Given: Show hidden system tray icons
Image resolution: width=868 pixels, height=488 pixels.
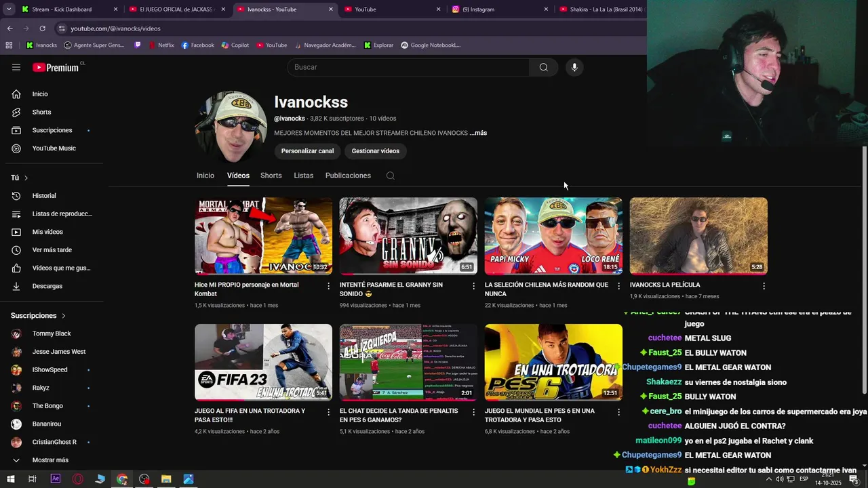Looking at the screenshot, I should 768,479.
